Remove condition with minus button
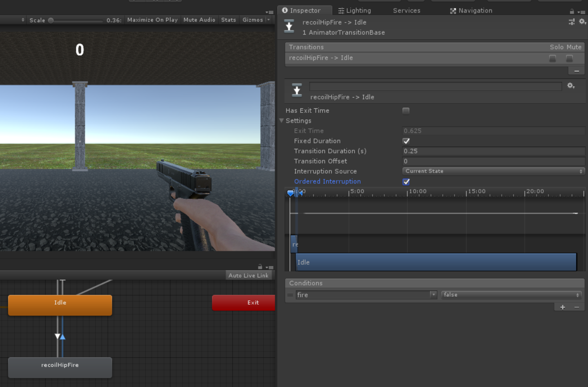Image resolution: width=588 pixels, height=387 pixels. coord(577,307)
